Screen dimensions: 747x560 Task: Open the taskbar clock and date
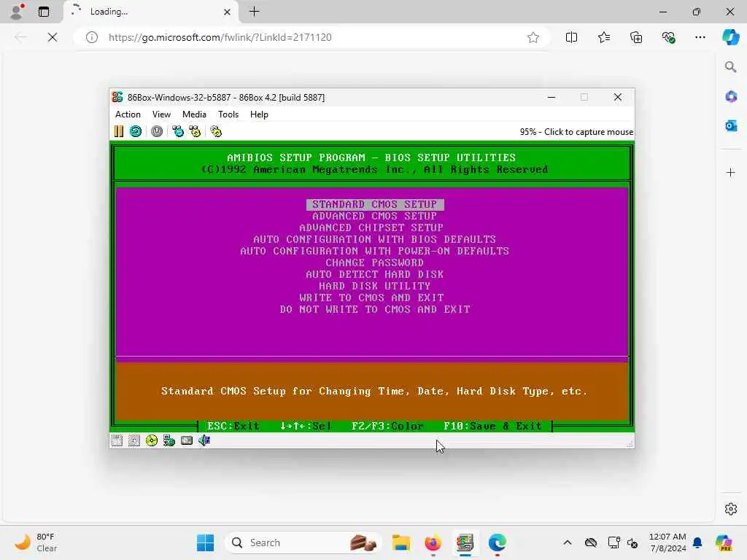pos(667,542)
